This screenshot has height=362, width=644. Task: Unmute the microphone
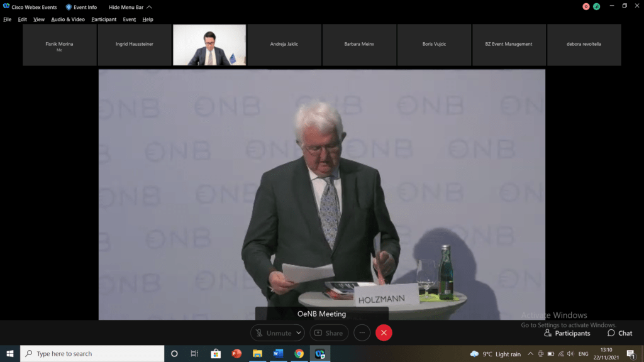coord(274,333)
